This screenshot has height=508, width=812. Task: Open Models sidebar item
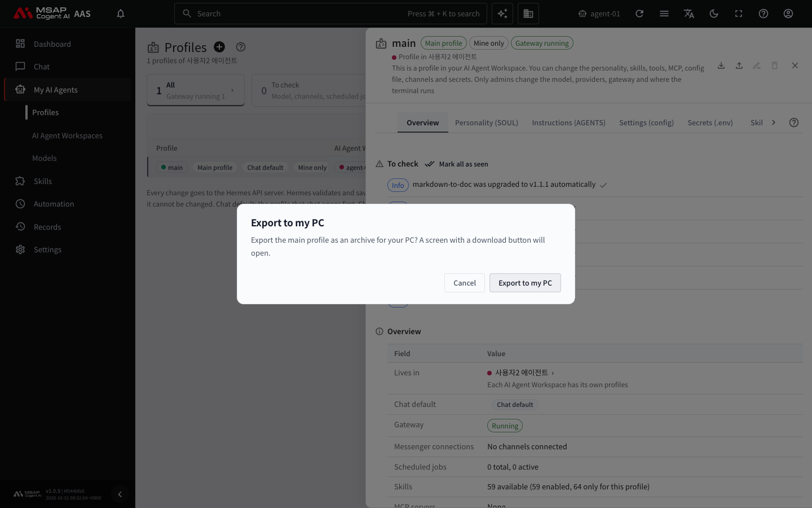[45, 158]
